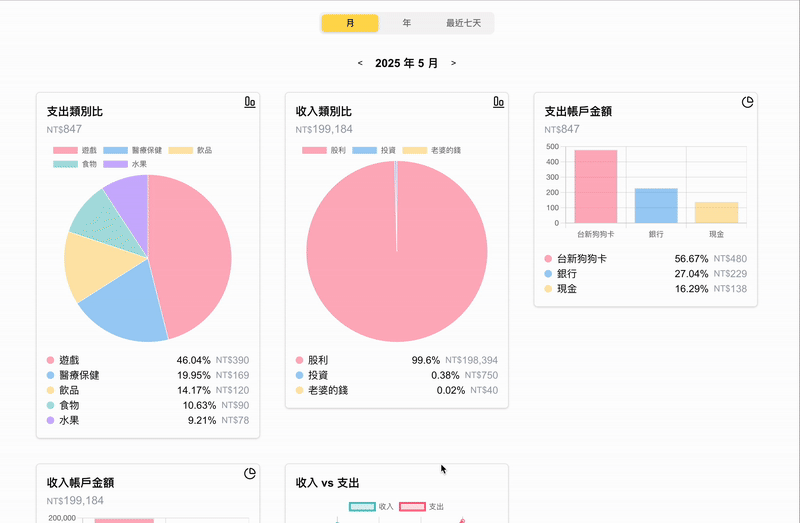The image size is (800, 523).
Task: Go to next month arrow
Action: tap(453, 63)
